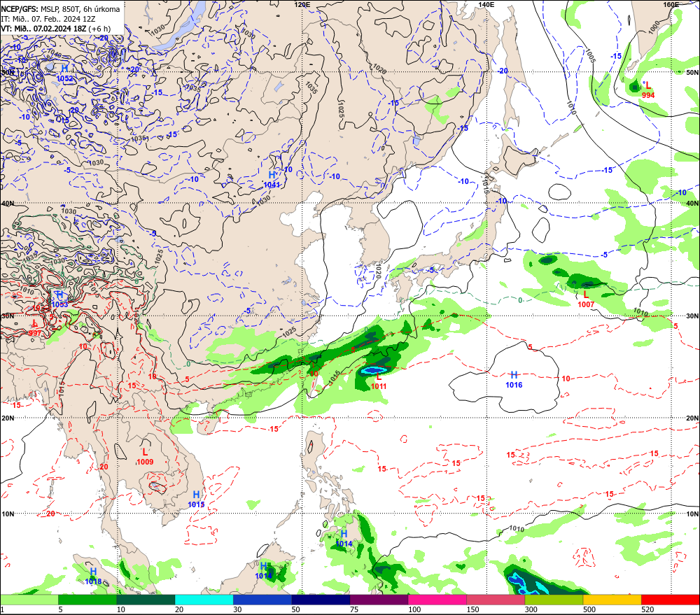Click the legend value 30
This screenshot has height=615, width=700.
237,609
